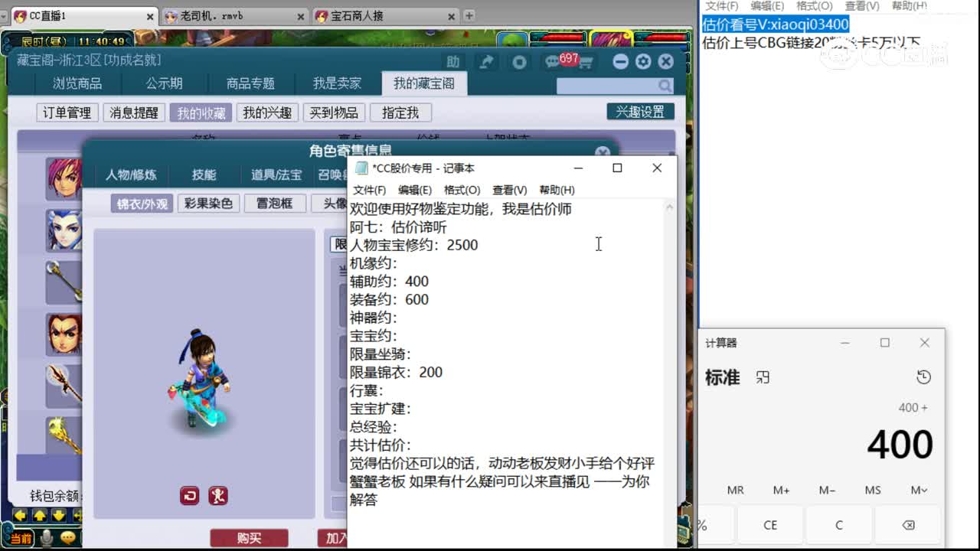This screenshot has height=551, width=980.
Task: Select the yellow golden weapon item in favorites
Action: pos(64,435)
